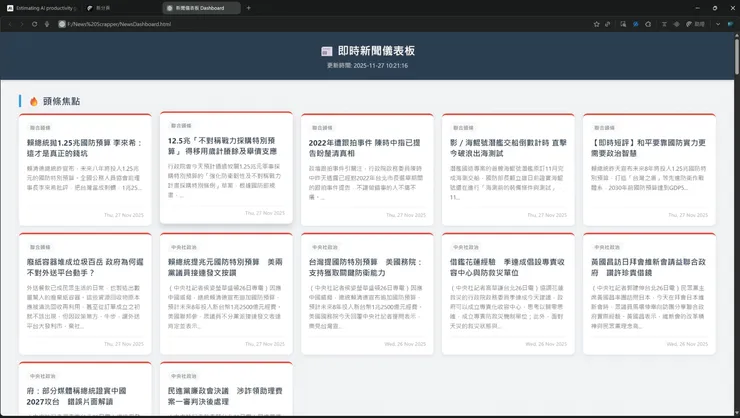Screen dimensions: 740x418
Task: Open article 民進黨廉政會決議 涉詐領助理費案
Action: [225, 396]
